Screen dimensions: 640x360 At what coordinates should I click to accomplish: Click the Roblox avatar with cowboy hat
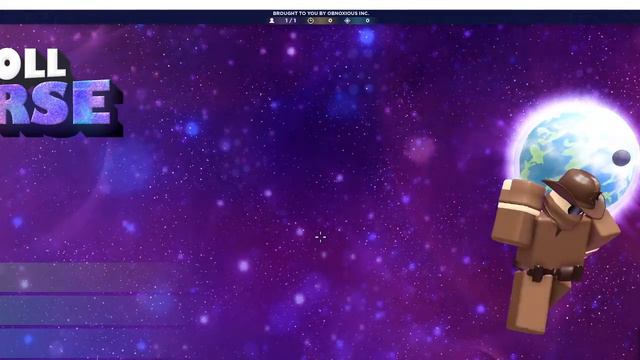click(555, 250)
